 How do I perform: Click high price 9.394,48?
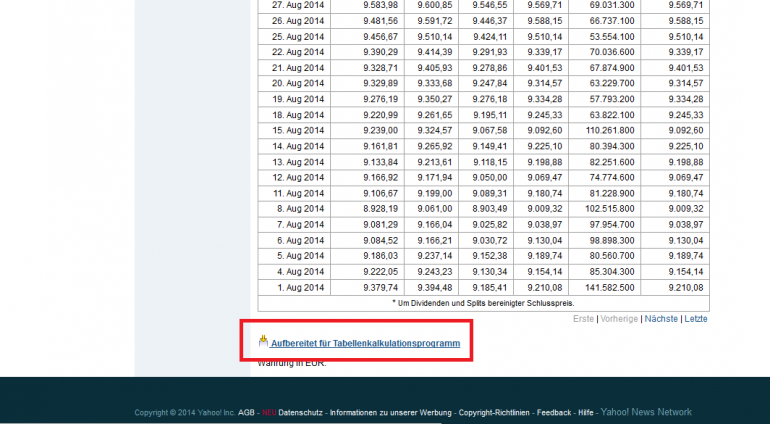coord(435,287)
